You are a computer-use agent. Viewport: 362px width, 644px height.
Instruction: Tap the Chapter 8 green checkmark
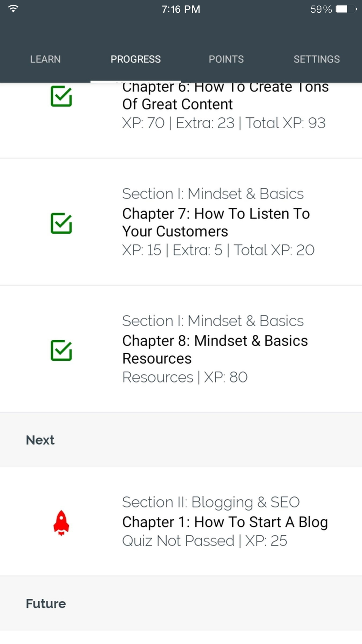tap(61, 350)
